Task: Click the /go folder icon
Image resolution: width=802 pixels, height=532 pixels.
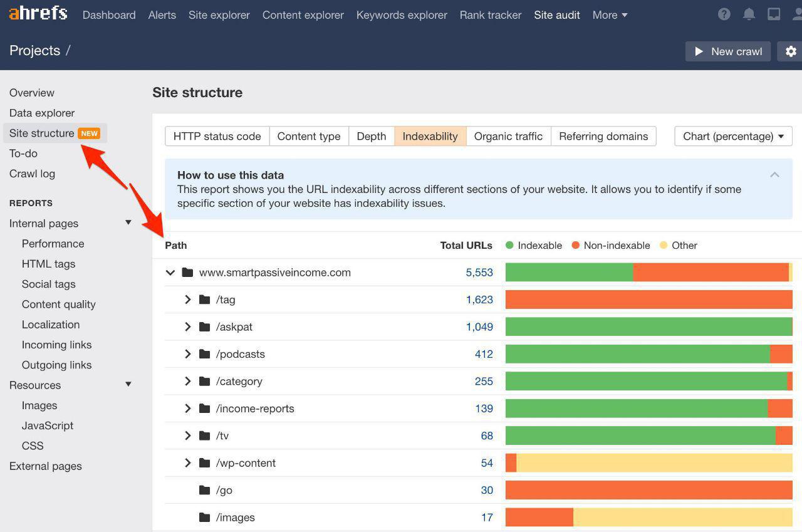Action: click(x=204, y=490)
